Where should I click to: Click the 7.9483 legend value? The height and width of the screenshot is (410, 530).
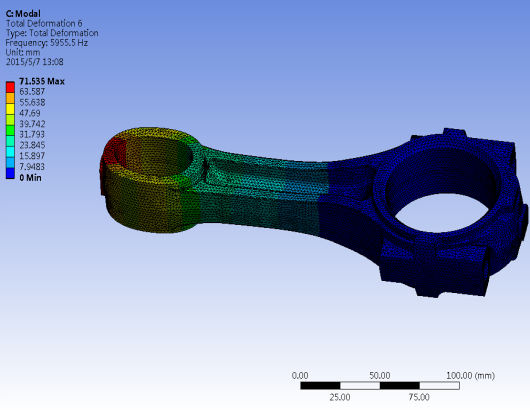[x=32, y=167]
